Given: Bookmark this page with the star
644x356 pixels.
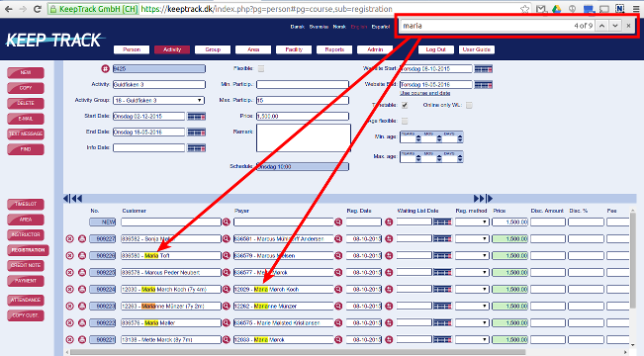Looking at the screenshot, I should (x=524, y=9).
